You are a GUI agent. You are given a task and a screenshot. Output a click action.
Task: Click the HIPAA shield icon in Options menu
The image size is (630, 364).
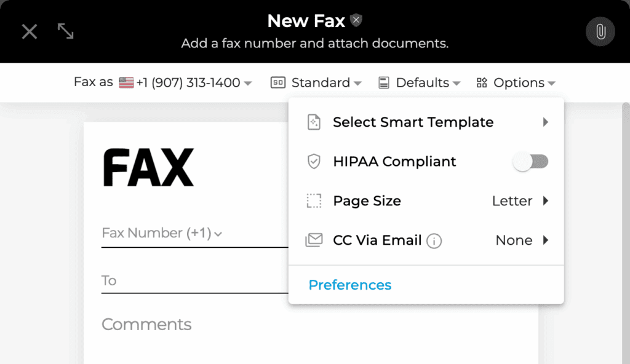click(314, 161)
